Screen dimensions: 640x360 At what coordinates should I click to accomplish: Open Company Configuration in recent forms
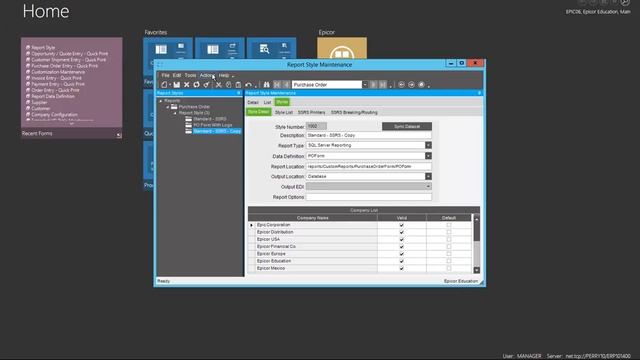(54, 115)
